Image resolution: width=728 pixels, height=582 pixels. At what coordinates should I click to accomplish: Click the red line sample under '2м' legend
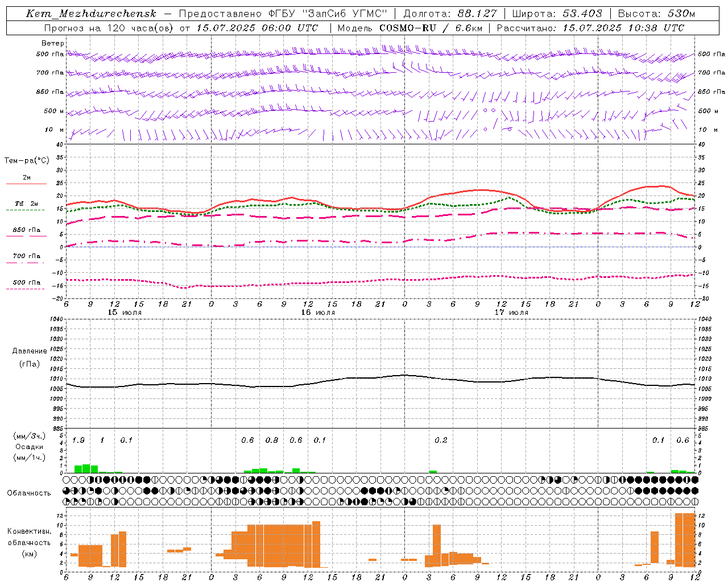coord(26,184)
